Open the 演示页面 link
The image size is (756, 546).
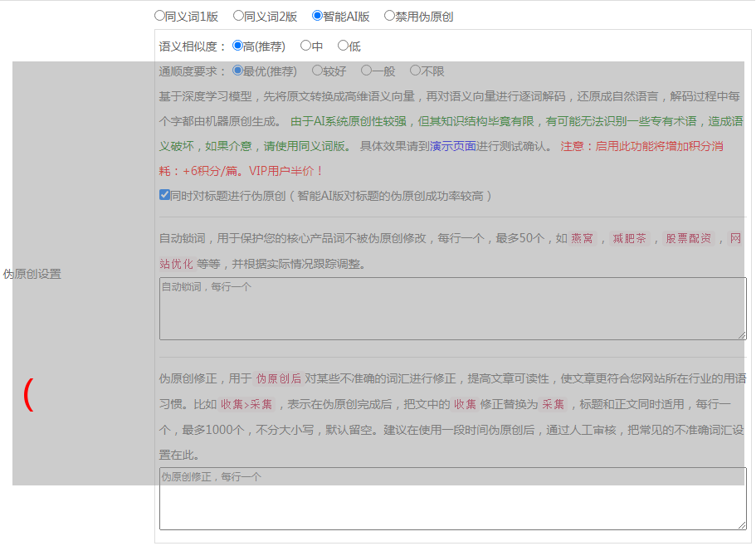[x=452, y=146]
